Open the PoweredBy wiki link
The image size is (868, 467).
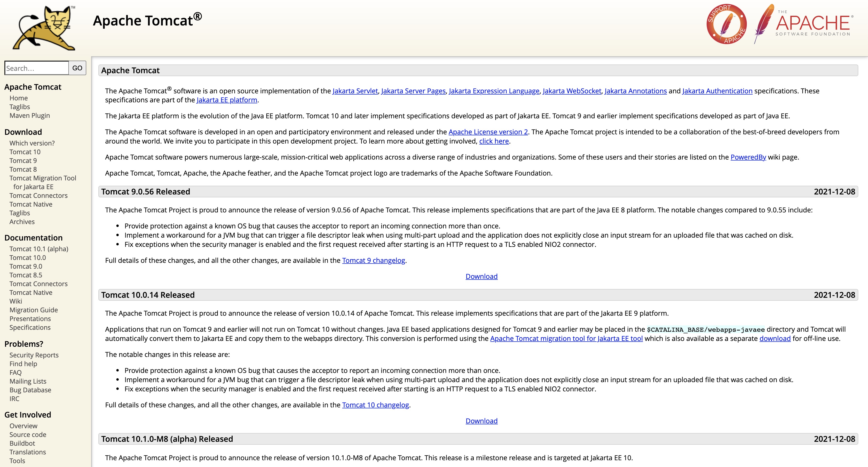[x=748, y=157]
